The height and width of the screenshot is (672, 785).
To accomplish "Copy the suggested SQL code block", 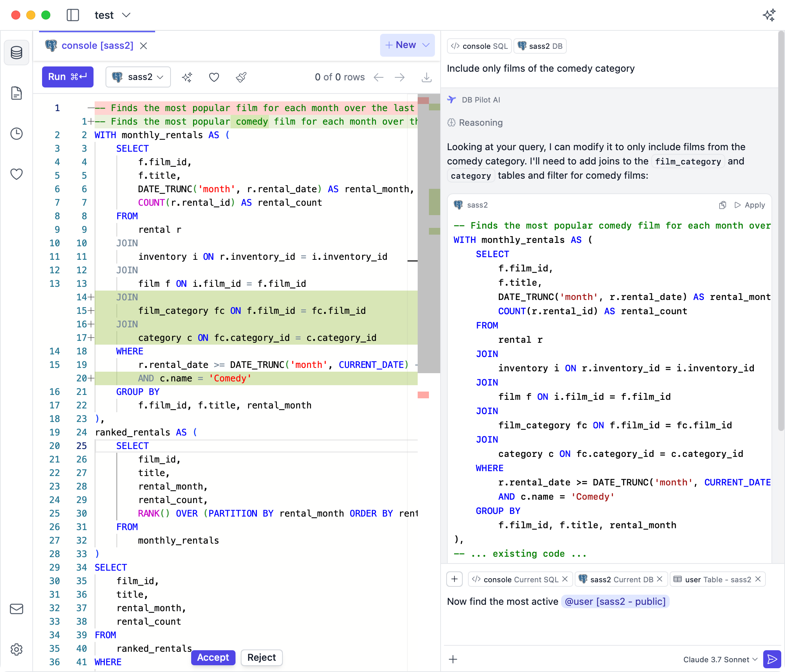I will point(723,205).
